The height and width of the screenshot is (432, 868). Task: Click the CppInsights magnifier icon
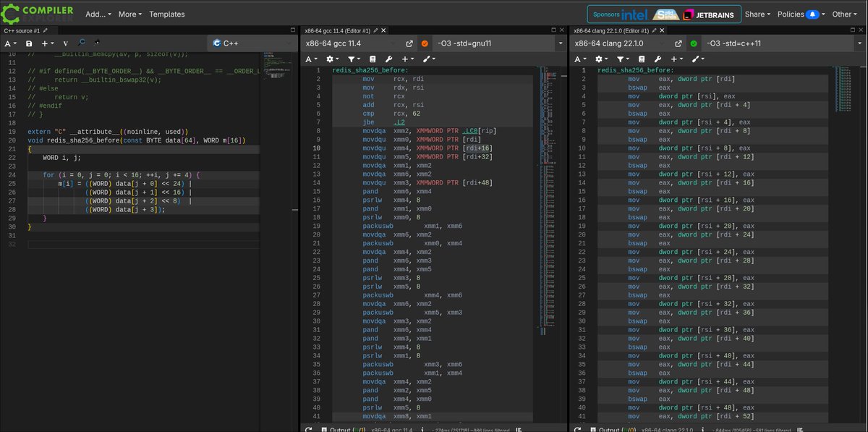point(82,43)
